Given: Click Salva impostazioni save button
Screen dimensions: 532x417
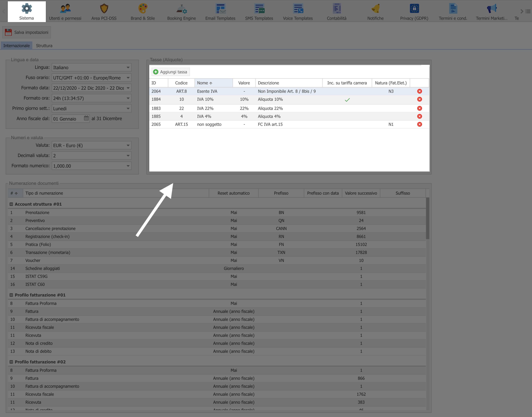Looking at the screenshot, I should pos(27,32).
